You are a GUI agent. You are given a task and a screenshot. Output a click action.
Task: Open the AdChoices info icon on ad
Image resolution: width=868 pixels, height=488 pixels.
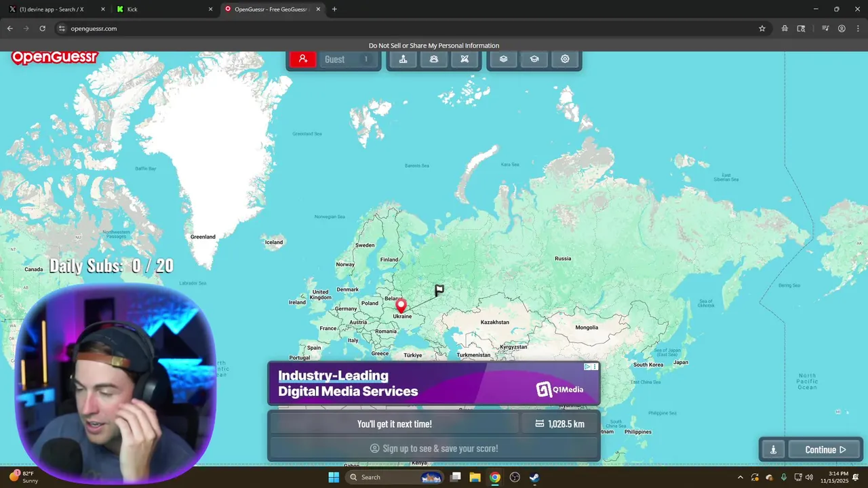pos(588,367)
